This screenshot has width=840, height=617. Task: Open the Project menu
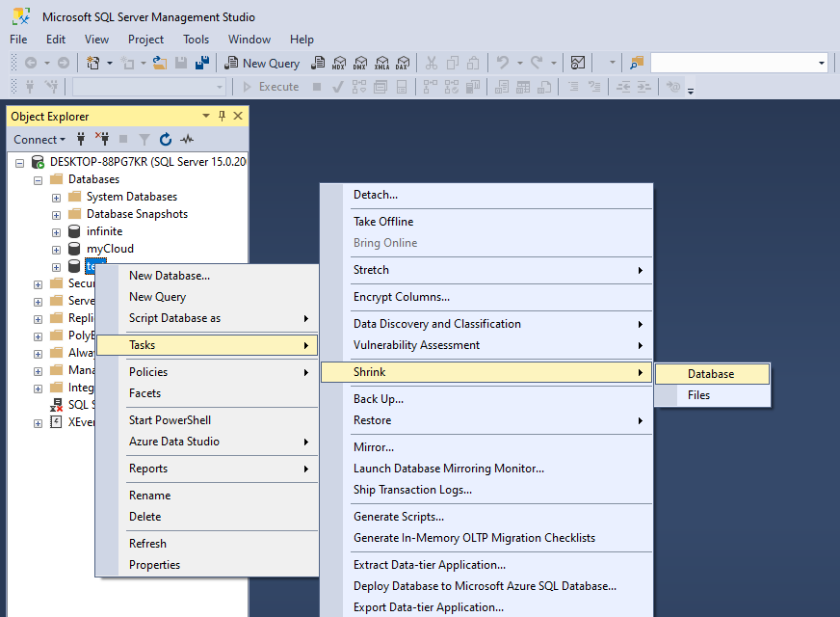[x=145, y=40]
